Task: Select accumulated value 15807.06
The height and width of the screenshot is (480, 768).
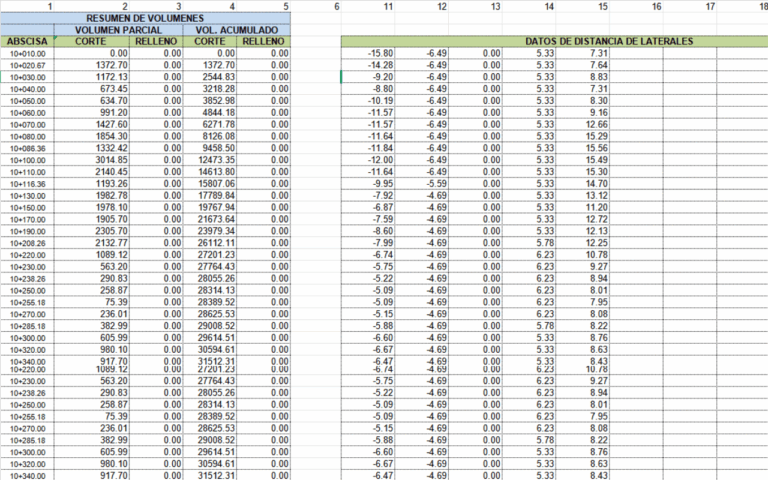Action: click(210, 184)
